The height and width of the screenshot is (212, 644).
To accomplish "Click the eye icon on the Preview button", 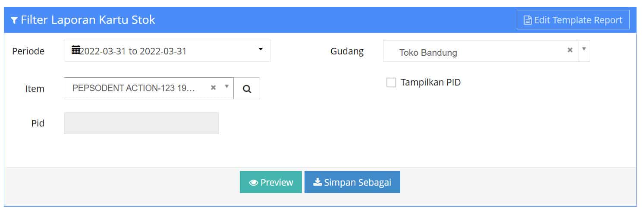I will tap(254, 183).
